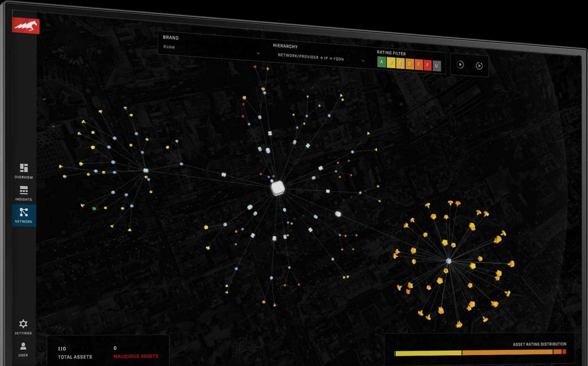Image resolution: width=588 pixels, height=366 pixels.
Task: Open the Insights panel icon
Action: point(24,191)
